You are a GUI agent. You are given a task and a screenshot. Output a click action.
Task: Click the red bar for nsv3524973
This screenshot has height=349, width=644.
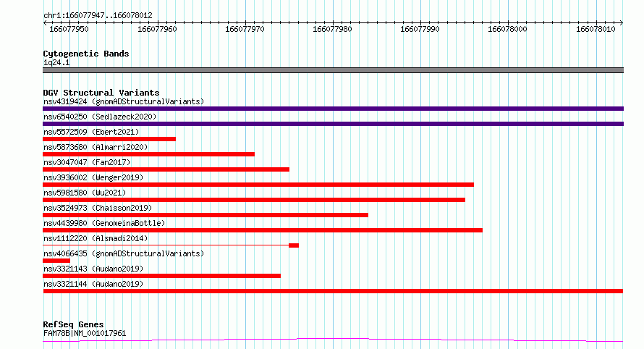[206, 215]
